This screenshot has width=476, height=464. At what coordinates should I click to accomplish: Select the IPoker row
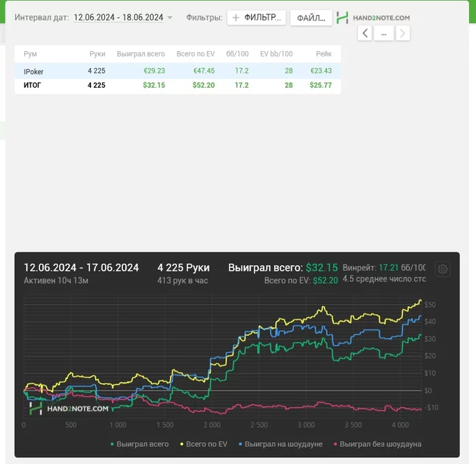point(177,71)
